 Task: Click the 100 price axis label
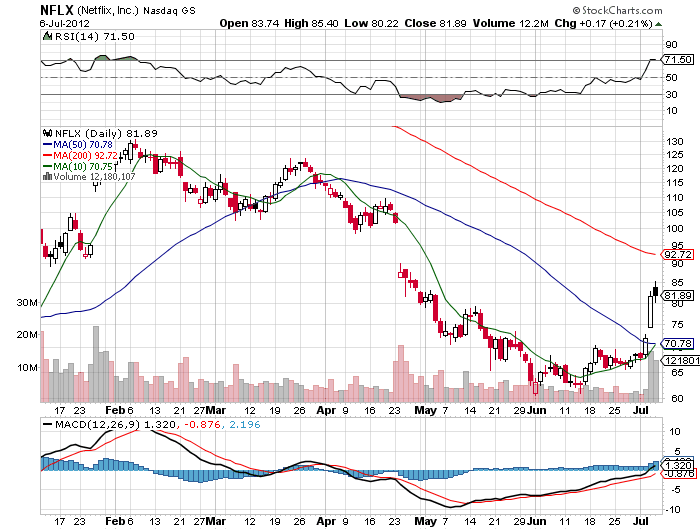click(675, 229)
